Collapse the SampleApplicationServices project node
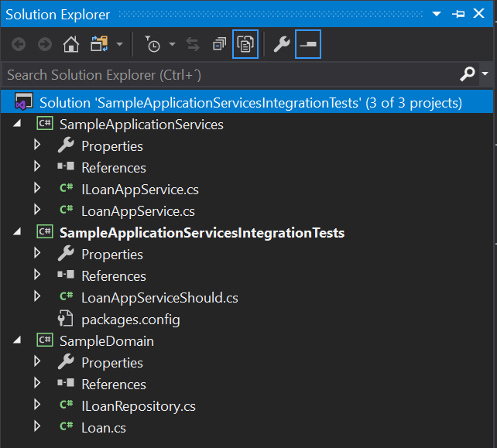This screenshot has width=497, height=448. click(x=18, y=125)
